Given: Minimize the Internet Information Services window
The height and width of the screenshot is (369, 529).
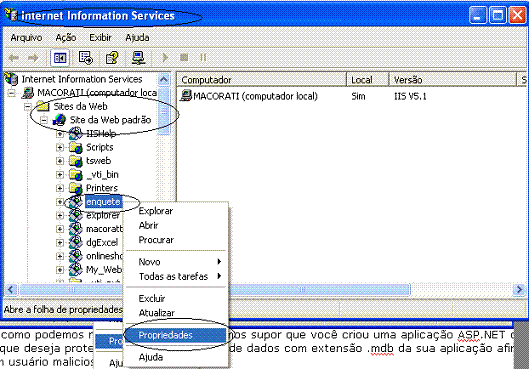Looking at the screenshot, I should [478, 15].
